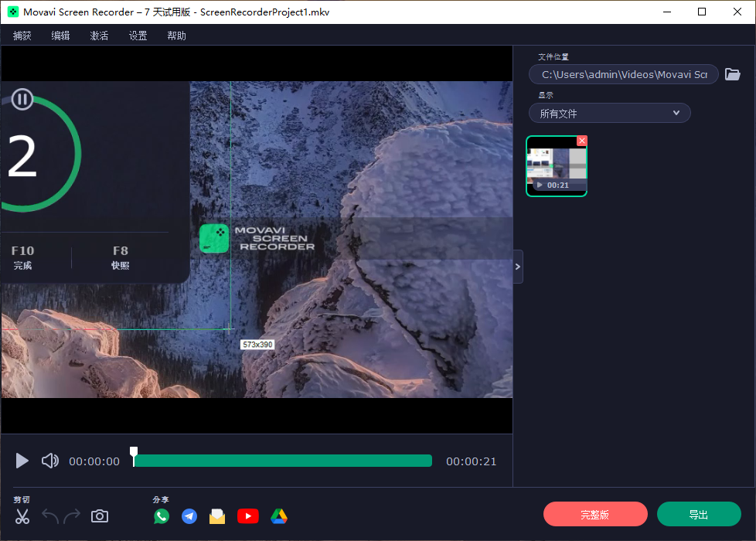Click the 00:00:00 current time text

94,461
